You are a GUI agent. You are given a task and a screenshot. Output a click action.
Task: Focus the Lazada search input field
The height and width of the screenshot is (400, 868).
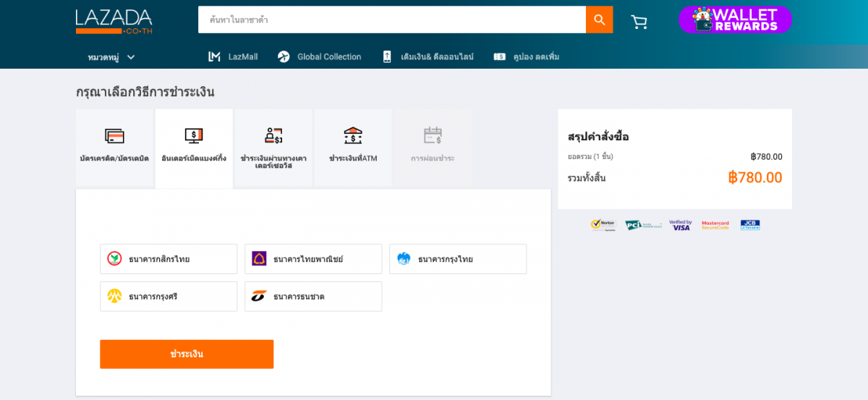tap(391, 20)
